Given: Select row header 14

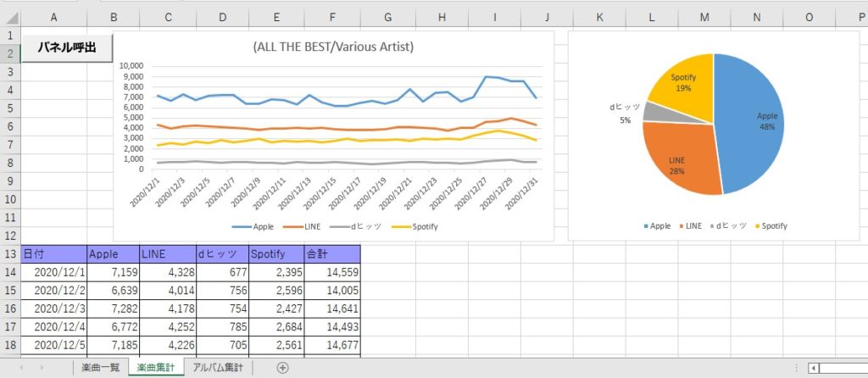Looking at the screenshot, I should [x=9, y=272].
